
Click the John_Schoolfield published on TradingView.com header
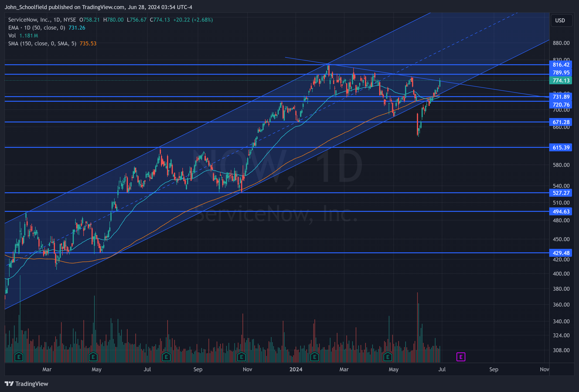coord(99,7)
